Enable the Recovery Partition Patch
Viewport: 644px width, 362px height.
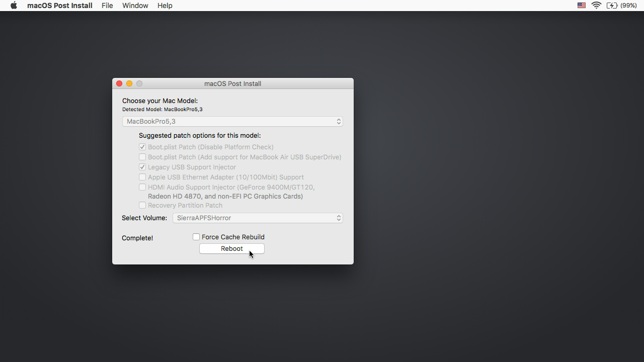142,205
